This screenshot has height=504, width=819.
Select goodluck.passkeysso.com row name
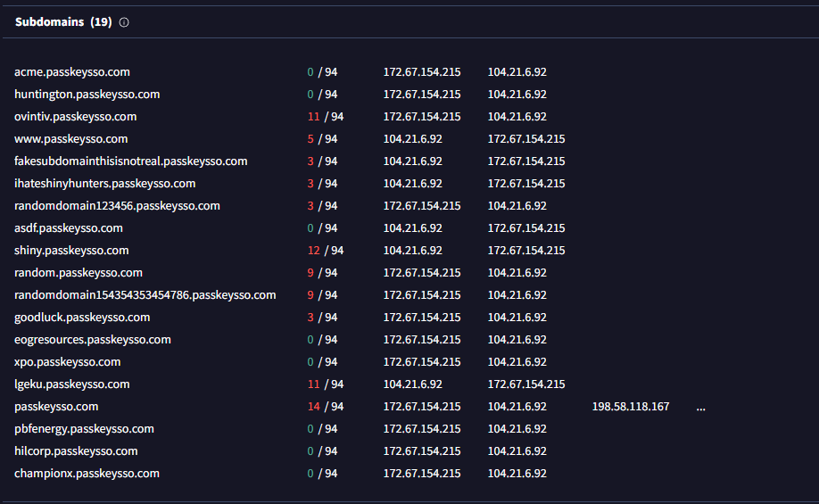[x=82, y=318]
